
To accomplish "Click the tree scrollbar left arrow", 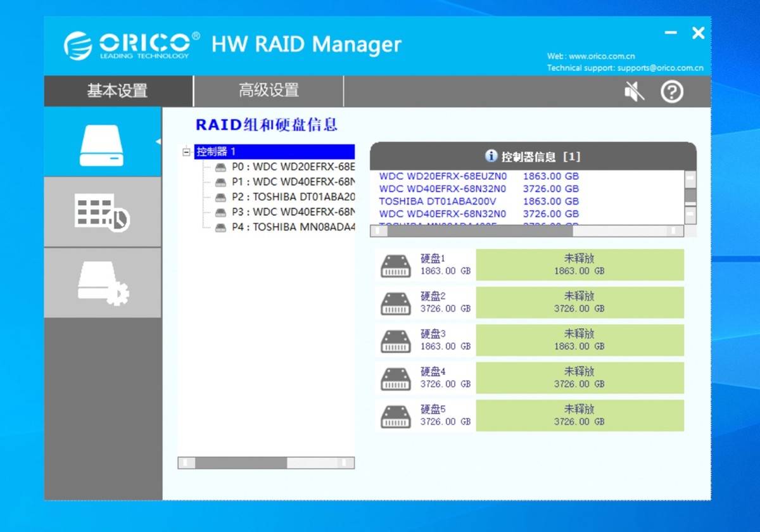I will pyautogui.click(x=186, y=463).
